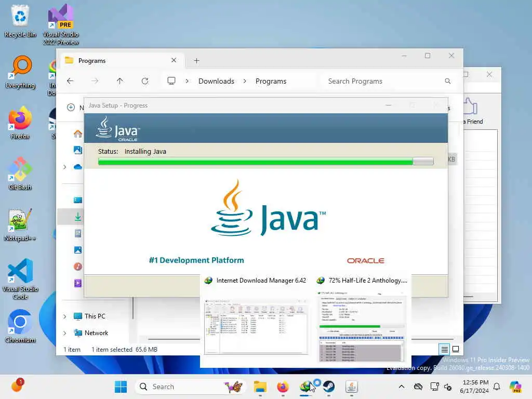Select This PC in navigation pane
This screenshot has width=532, height=399.
click(x=95, y=316)
